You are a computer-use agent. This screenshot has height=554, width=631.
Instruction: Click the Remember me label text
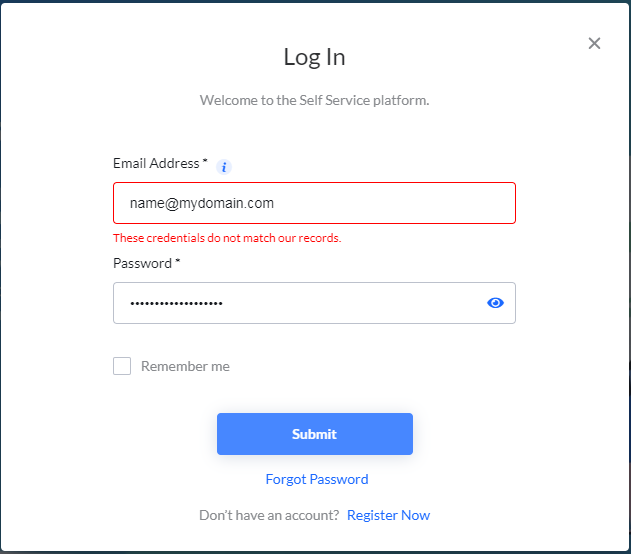point(185,366)
